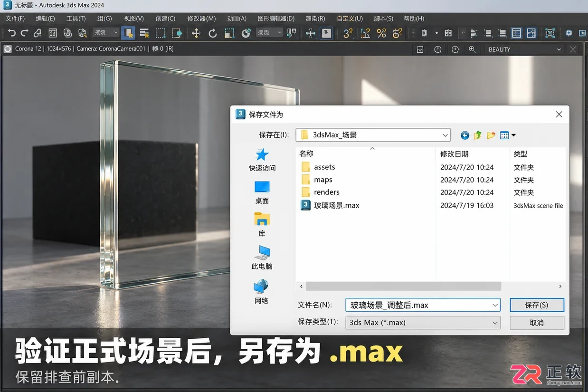Open the 渲染(R) menu
Screen dimensions: 588x392
pos(315,19)
